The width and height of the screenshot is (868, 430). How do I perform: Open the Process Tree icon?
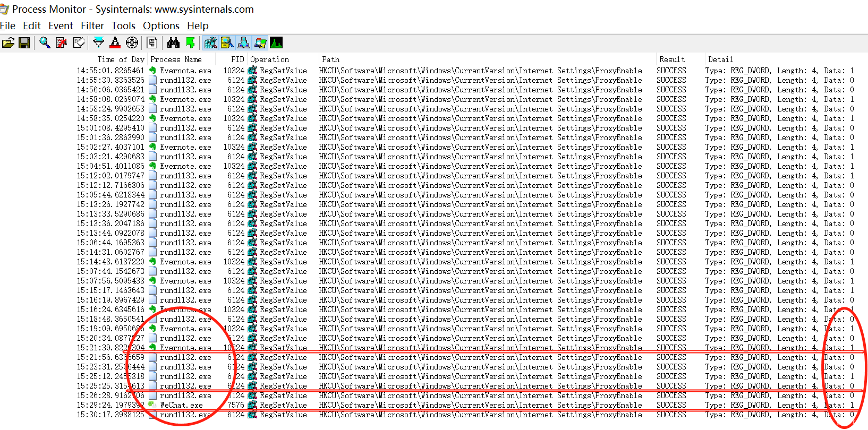152,43
